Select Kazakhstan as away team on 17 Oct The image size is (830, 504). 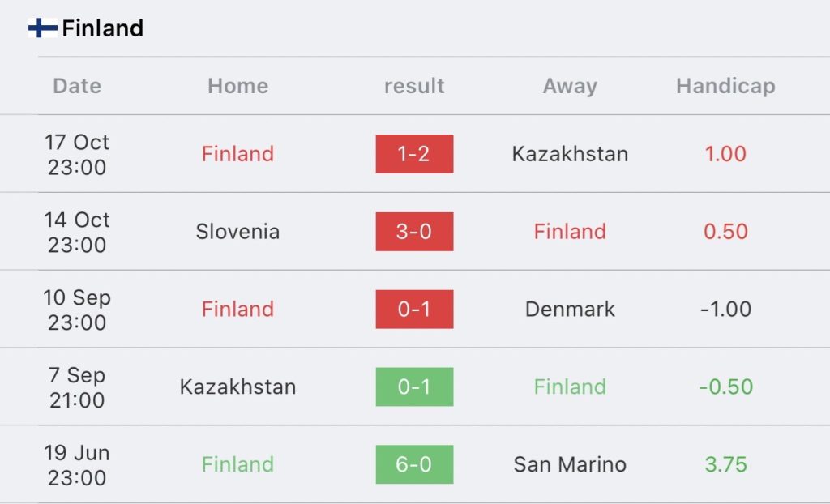click(570, 154)
